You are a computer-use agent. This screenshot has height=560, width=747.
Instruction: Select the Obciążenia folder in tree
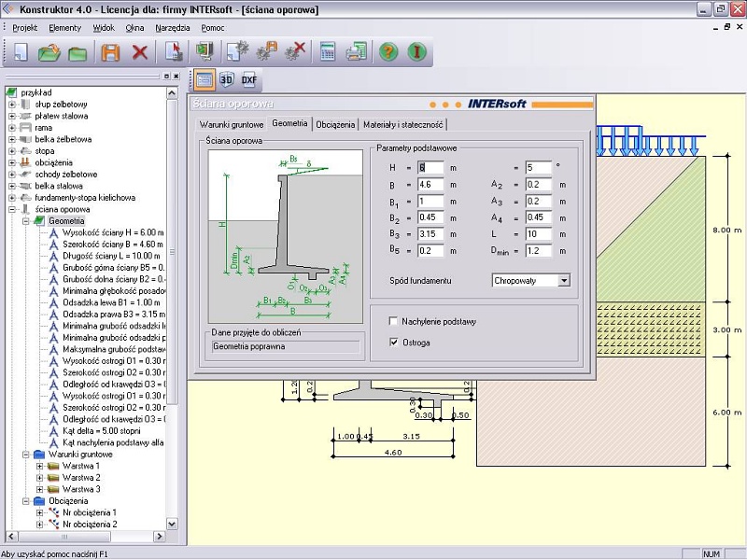tap(68, 501)
